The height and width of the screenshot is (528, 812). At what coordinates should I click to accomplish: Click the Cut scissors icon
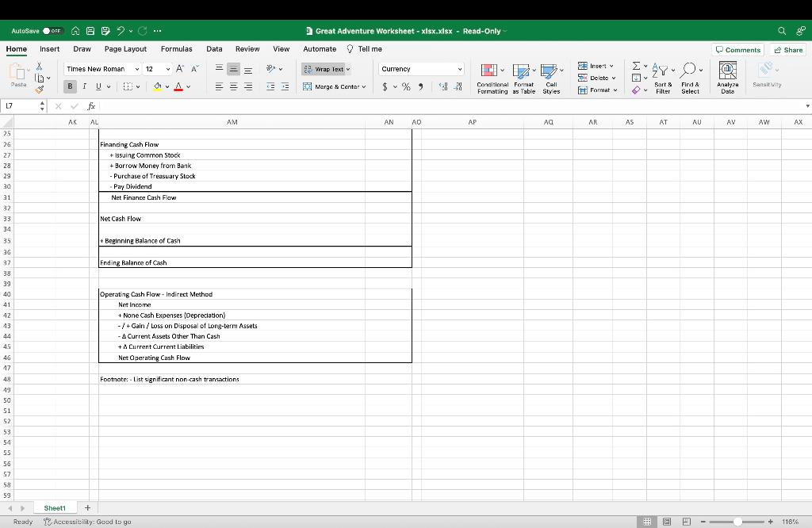click(39, 67)
